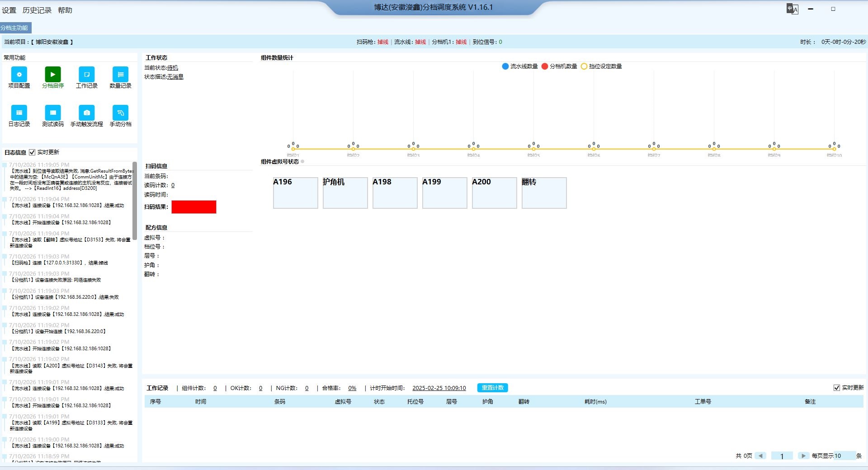Open the 日志记录 log record icon
Image resolution: width=868 pixels, height=470 pixels.
19,113
